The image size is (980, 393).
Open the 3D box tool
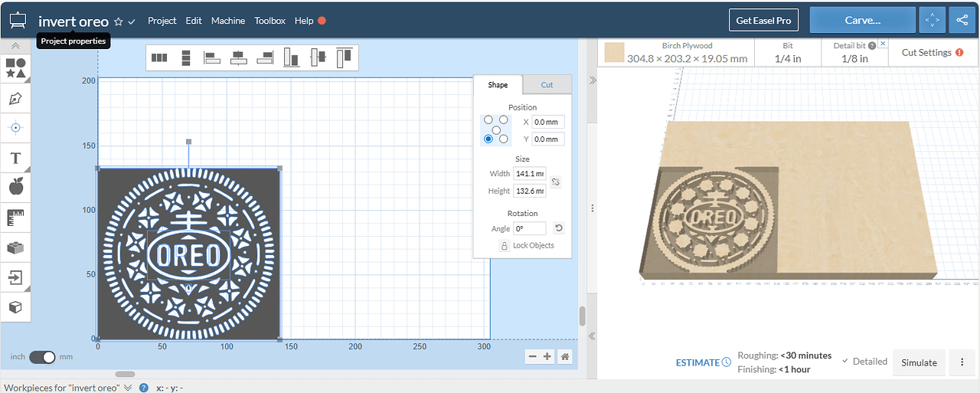coord(15,306)
